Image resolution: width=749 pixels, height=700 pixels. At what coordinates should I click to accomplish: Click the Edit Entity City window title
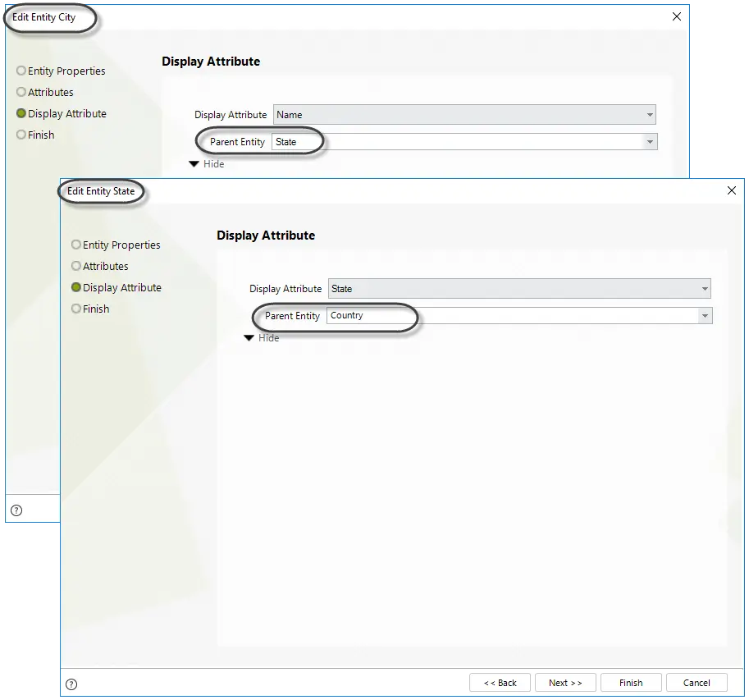pyautogui.click(x=44, y=17)
